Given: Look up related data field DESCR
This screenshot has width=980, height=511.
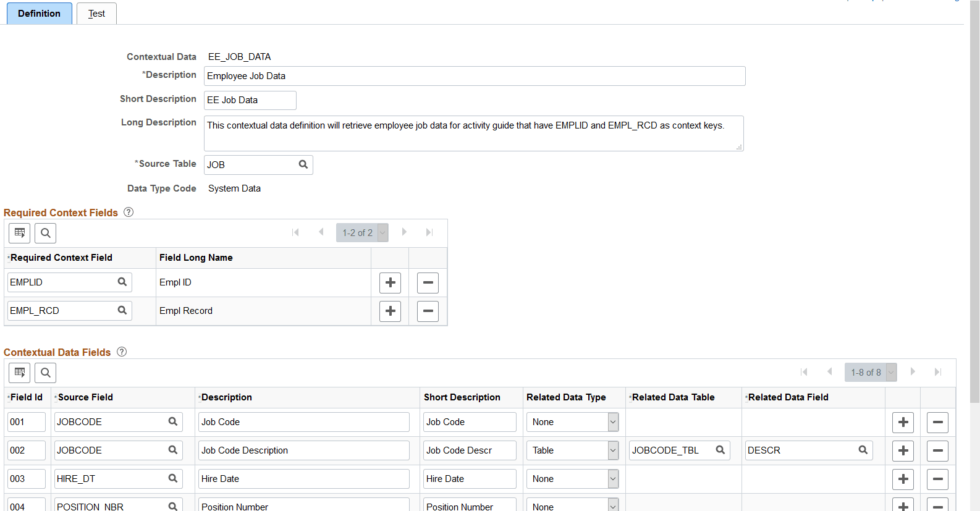Looking at the screenshot, I should pyautogui.click(x=863, y=450).
